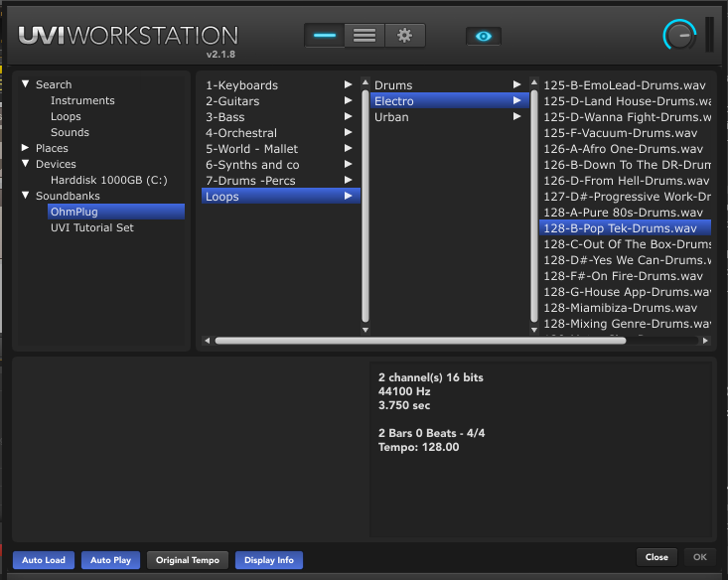Select the OhmPlug soundbank
The width and height of the screenshot is (728, 580).
click(x=115, y=212)
